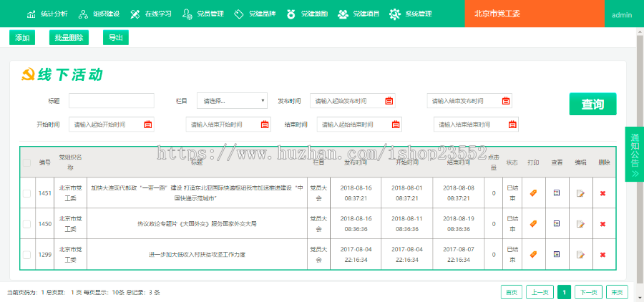This screenshot has width=644, height=302.
Task: Toggle the select-all checkbox in table header
Action: click(x=27, y=162)
